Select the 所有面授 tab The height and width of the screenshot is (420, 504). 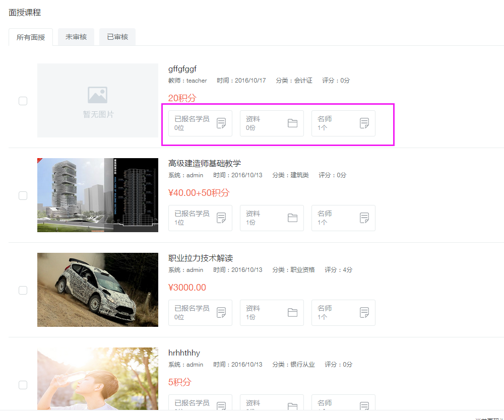[x=31, y=37]
